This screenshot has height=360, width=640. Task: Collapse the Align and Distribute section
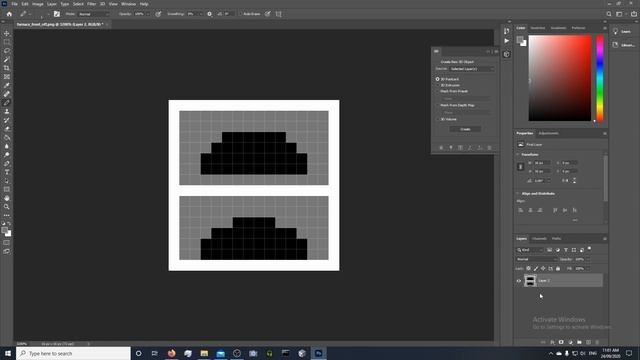[518, 193]
